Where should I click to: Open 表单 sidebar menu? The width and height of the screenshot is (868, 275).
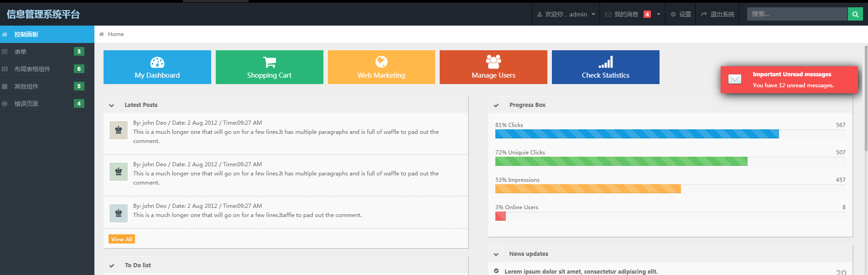pyautogui.click(x=47, y=52)
